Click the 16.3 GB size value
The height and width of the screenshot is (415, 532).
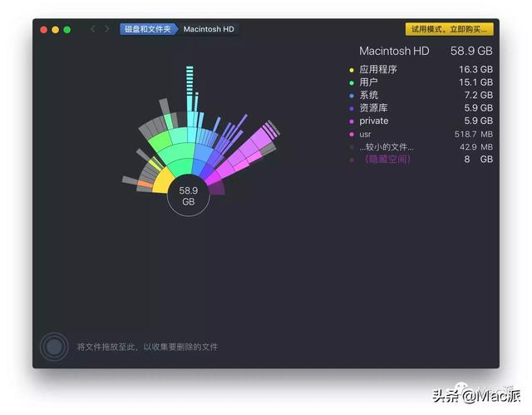(x=475, y=70)
